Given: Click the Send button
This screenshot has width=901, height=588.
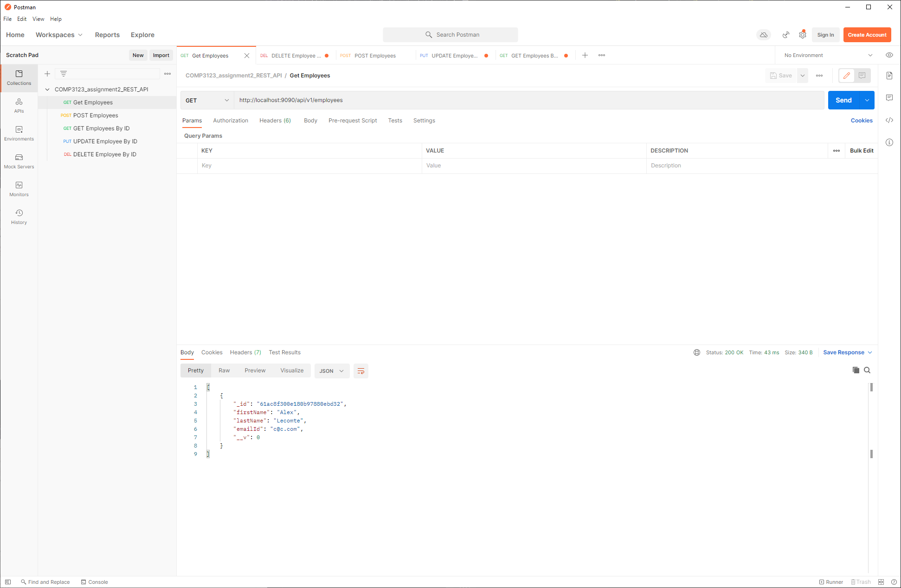Looking at the screenshot, I should point(844,100).
